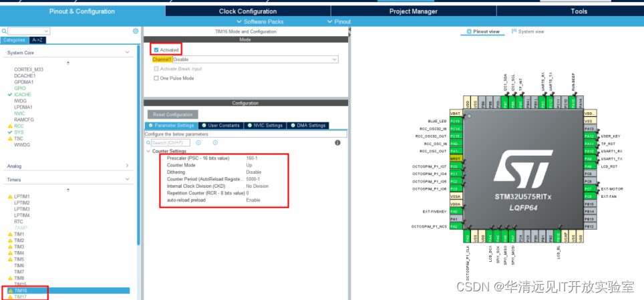Click the sort arrows under System Core
644x300 pixels.
tap(68, 63)
